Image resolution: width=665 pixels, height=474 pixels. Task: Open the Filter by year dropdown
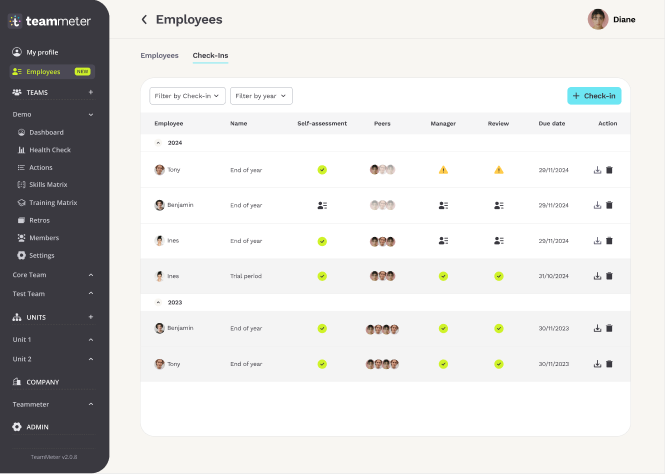tap(261, 96)
